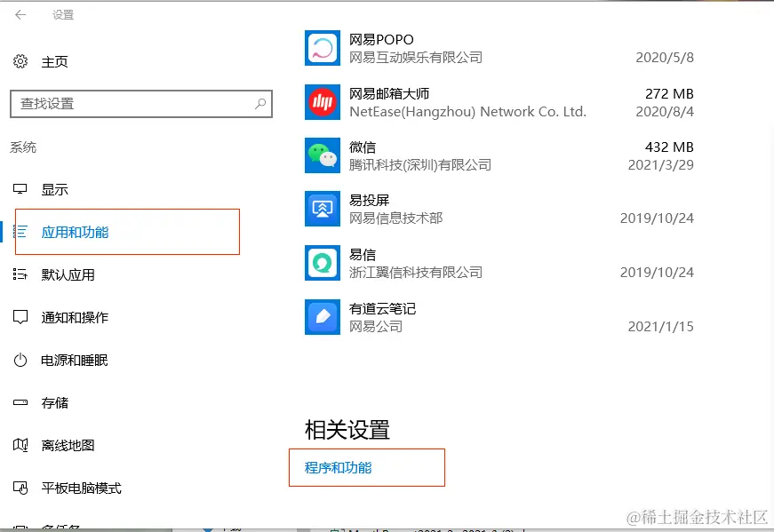Click the 系统 section label
The width and height of the screenshot is (774, 532).
point(23,147)
